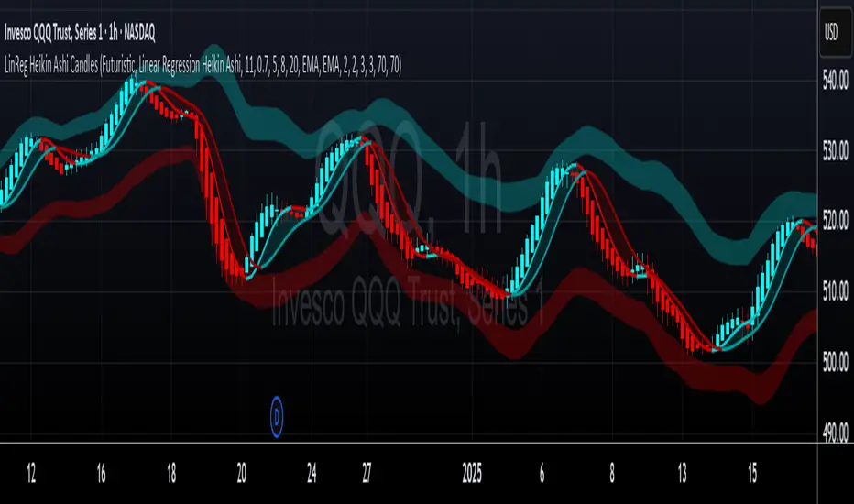Screen dimensions: 854x504
Task: Open LinReg Heikin Ashi Candles indicator legend
Action: (203, 66)
